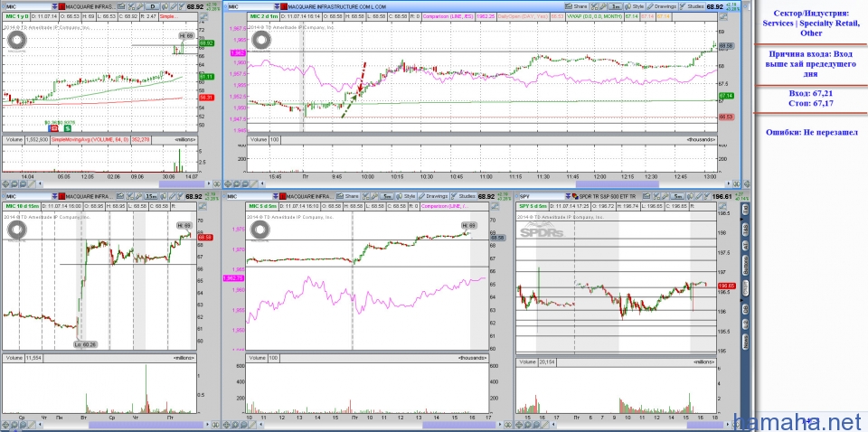Click first zoom control icon under top 1m chart

(x=228, y=183)
